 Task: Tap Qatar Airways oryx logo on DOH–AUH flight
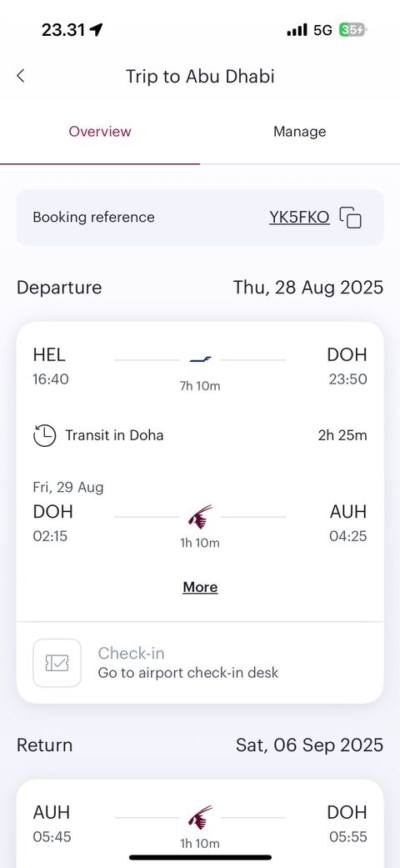200,516
